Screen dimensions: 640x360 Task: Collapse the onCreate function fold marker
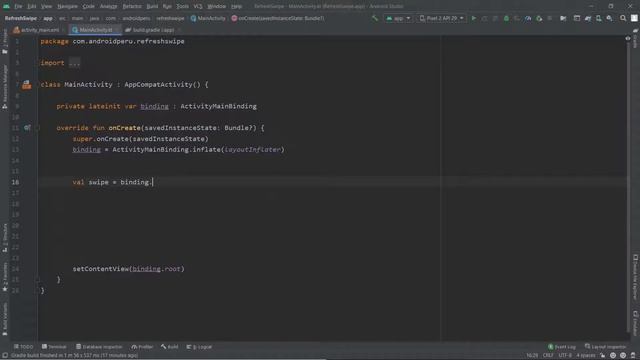[38, 128]
